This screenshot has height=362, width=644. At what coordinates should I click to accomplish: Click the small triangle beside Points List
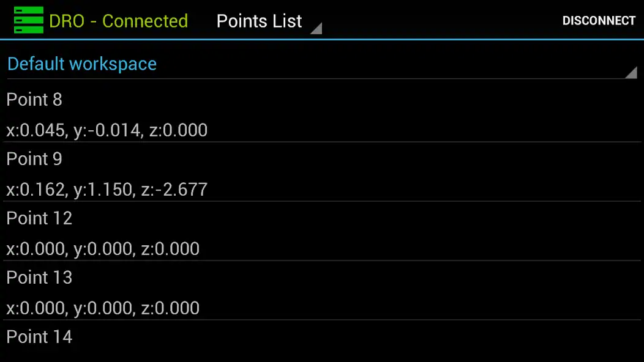pos(316,29)
